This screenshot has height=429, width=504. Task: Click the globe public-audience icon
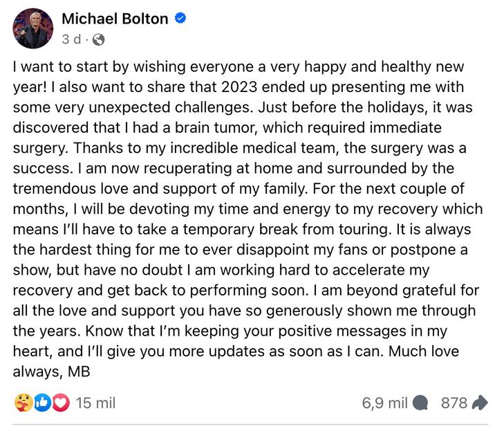point(98,40)
